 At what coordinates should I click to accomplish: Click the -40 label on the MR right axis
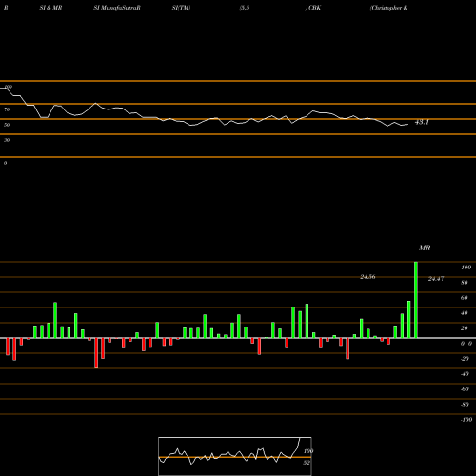click(x=465, y=374)
